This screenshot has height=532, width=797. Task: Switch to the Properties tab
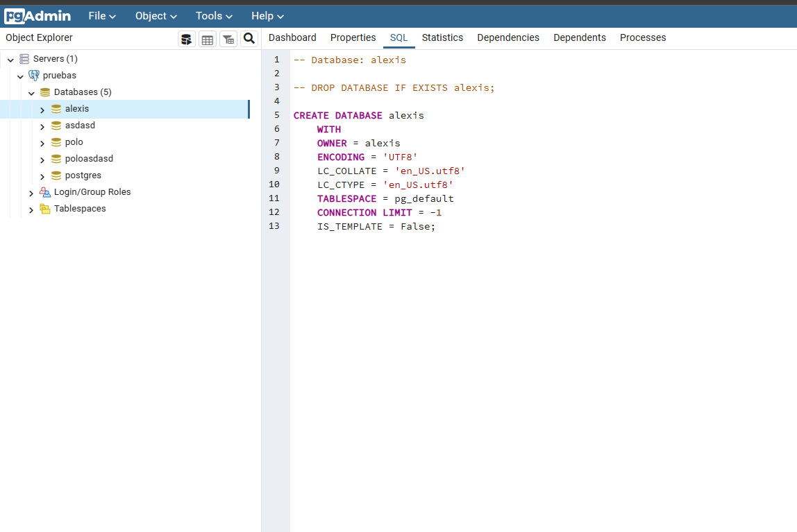353,37
